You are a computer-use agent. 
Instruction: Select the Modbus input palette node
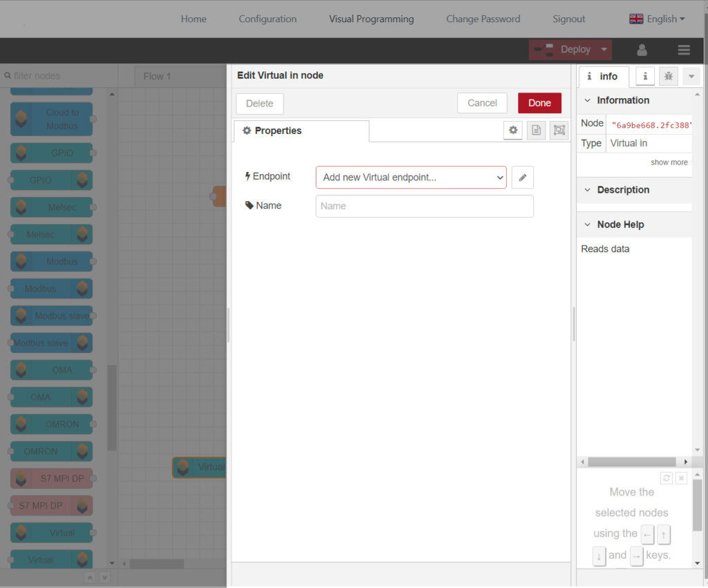[x=51, y=262]
